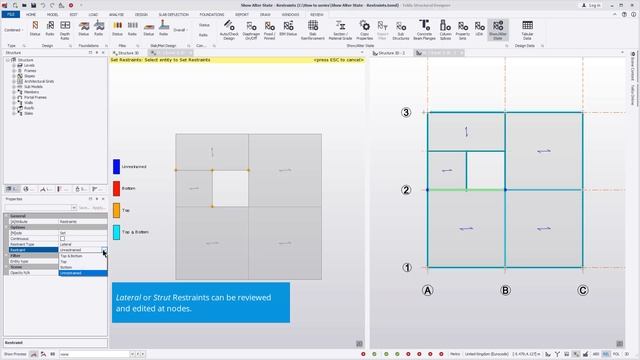
Task: Select the Portal Frames tree item
Action: coord(35,97)
